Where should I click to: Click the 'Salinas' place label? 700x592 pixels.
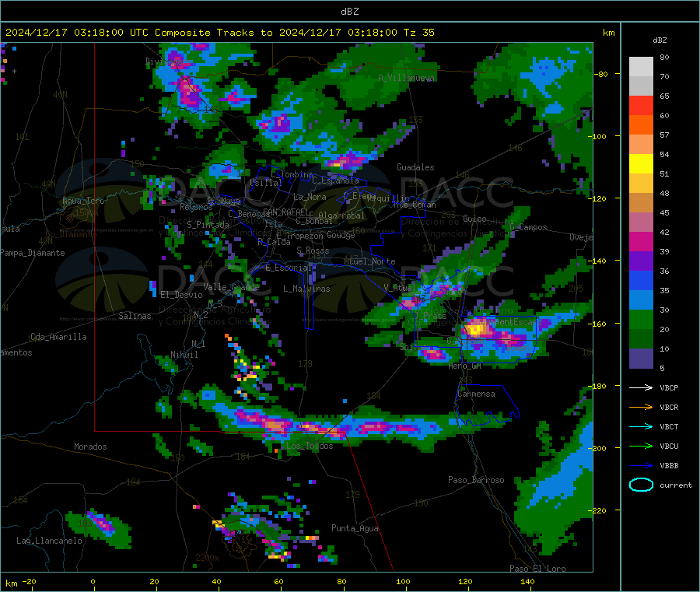[135, 316]
